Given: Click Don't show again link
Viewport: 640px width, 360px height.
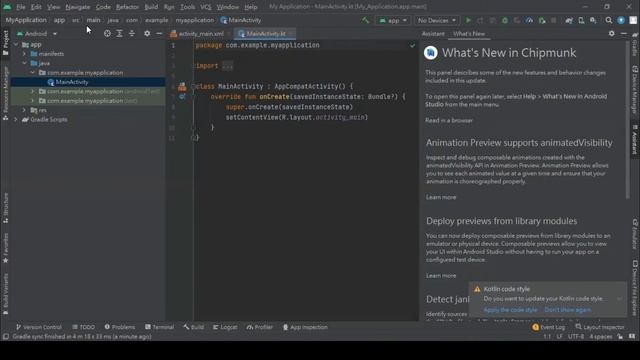Looking at the screenshot, I should 568,310.
